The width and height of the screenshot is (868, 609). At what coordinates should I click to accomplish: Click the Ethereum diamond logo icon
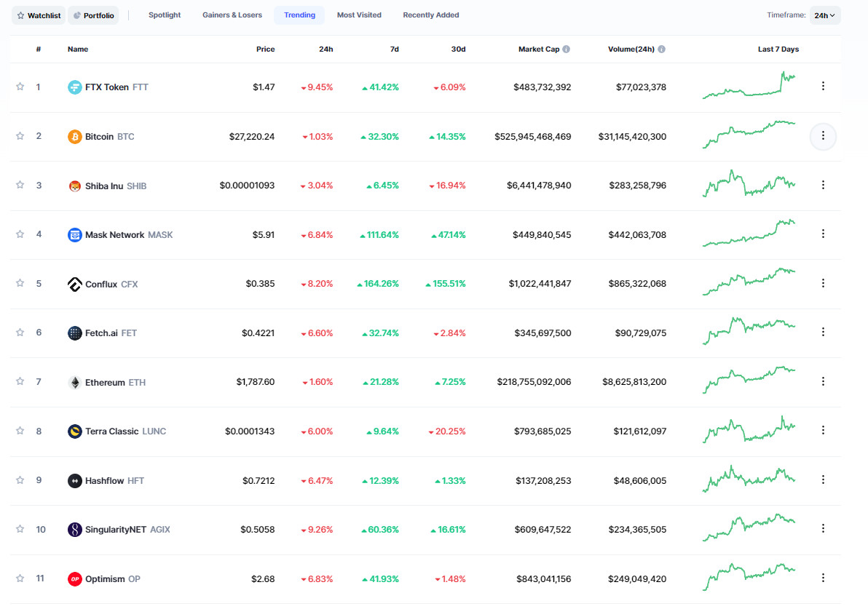(x=74, y=382)
